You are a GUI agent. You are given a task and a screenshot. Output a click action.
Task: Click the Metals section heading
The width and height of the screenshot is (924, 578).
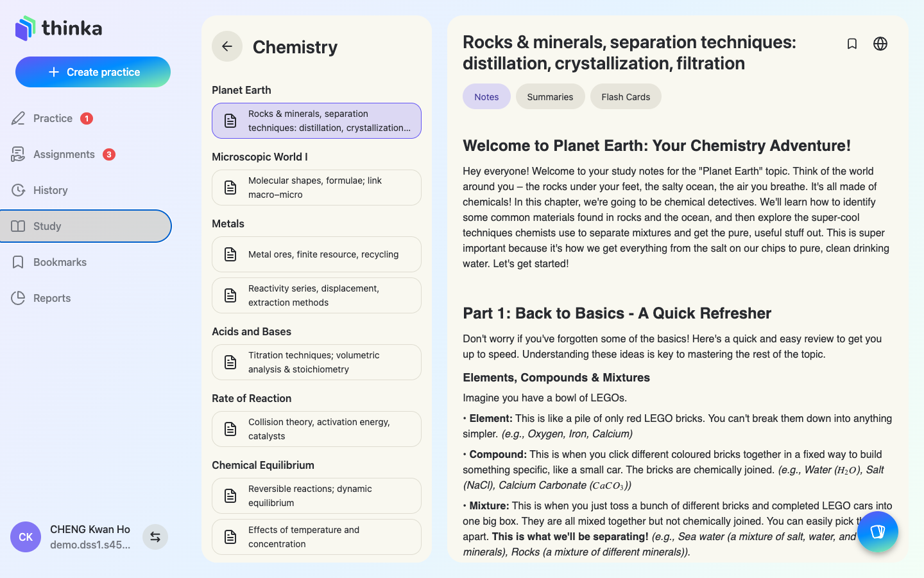click(x=228, y=223)
